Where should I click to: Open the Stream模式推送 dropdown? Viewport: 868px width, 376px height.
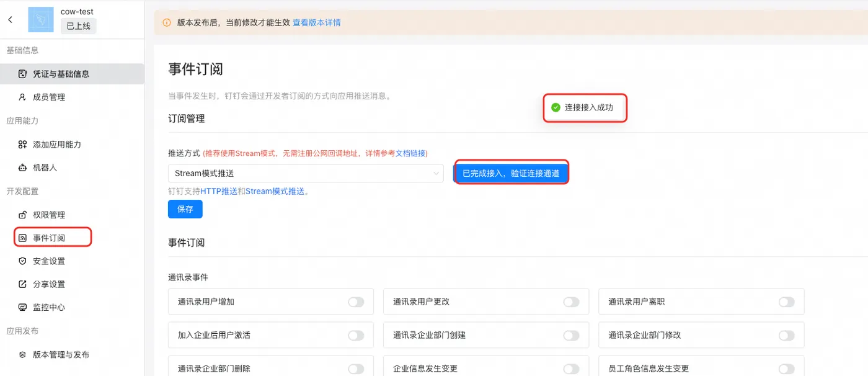[x=306, y=173]
